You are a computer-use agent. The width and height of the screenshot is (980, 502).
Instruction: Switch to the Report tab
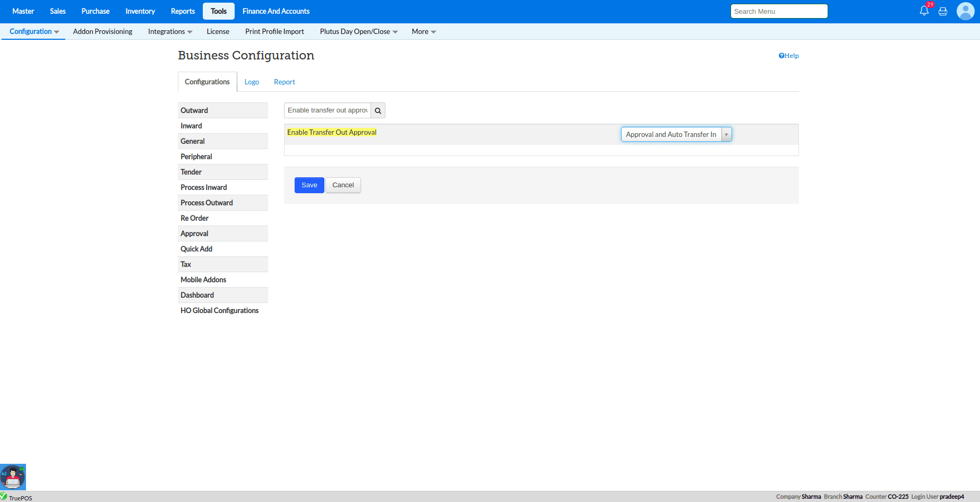click(284, 82)
